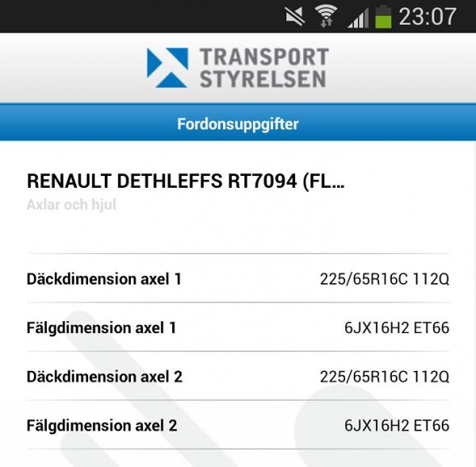Tap the Wi-Fi icon in status bar
This screenshot has height=467, width=476.
[x=325, y=16]
